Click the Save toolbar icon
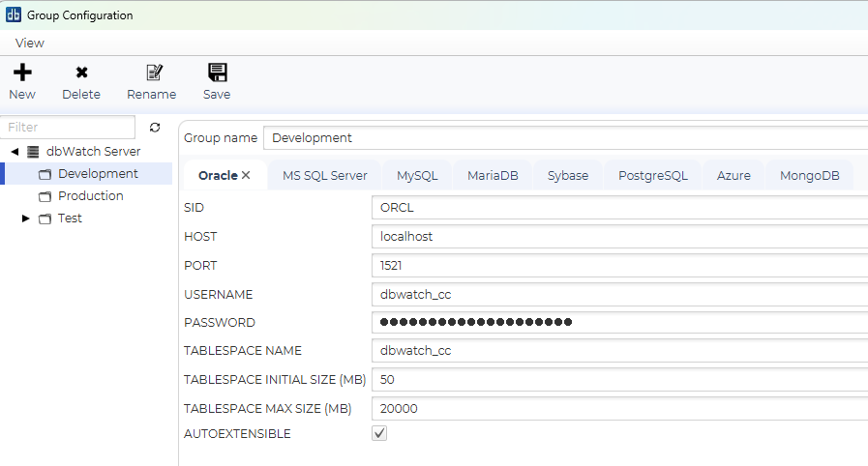 tap(217, 73)
